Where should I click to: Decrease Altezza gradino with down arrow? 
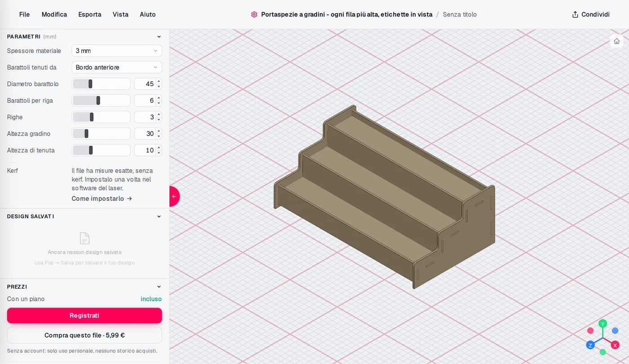point(159,136)
